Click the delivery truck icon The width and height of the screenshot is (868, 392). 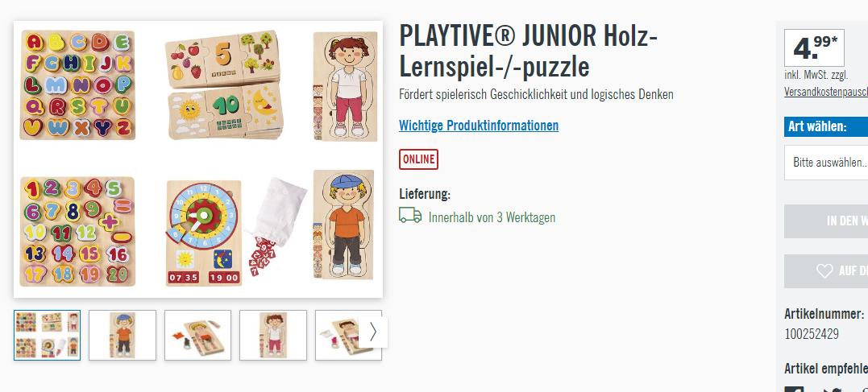(x=410, y=216)
